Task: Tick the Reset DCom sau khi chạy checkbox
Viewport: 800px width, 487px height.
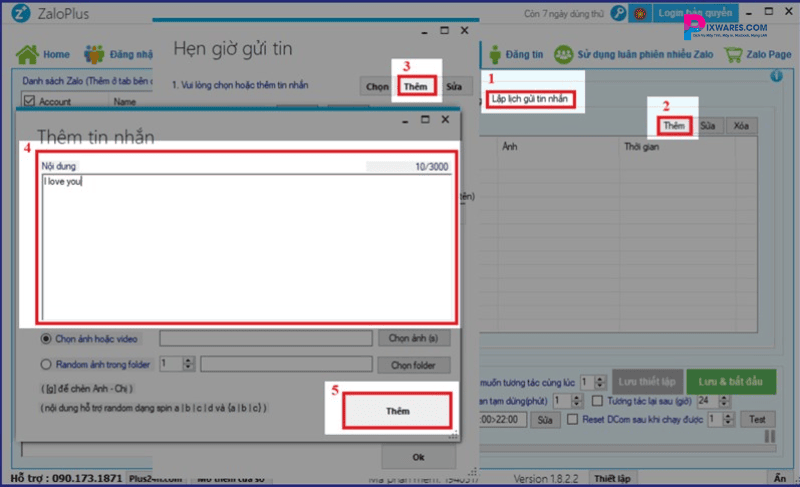Action: 572,419
